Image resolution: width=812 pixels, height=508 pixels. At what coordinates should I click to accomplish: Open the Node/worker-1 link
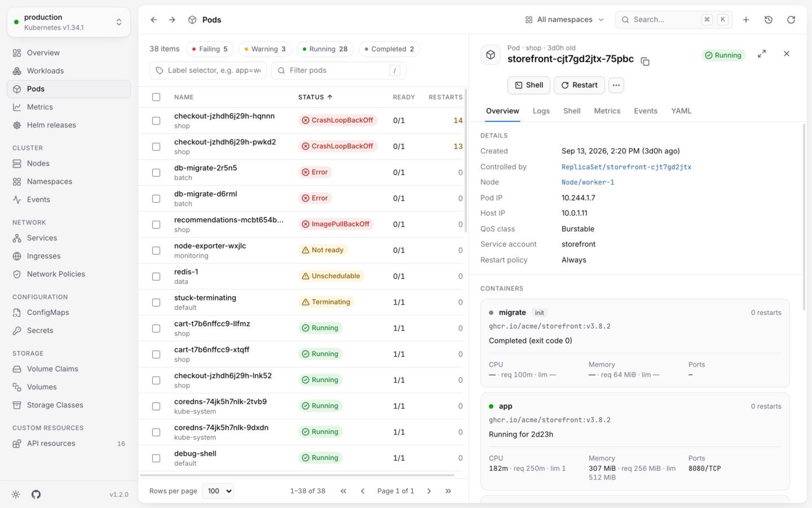click(x=588, y=182)
